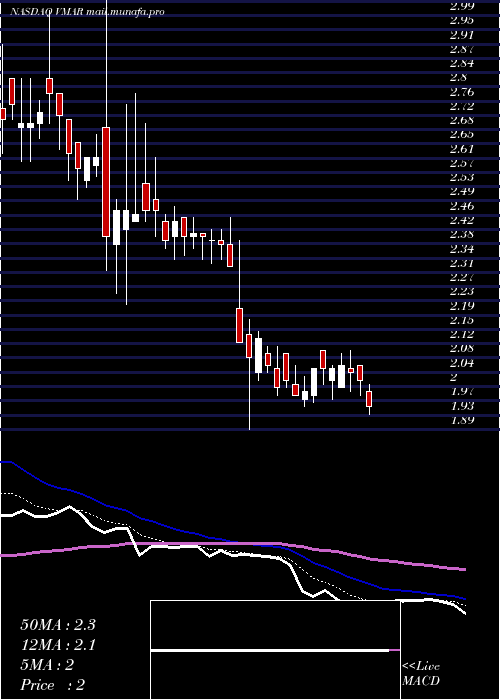Click the 2.27 price label
The height and width of the screenshot is (700, 500).
(461, 277)
